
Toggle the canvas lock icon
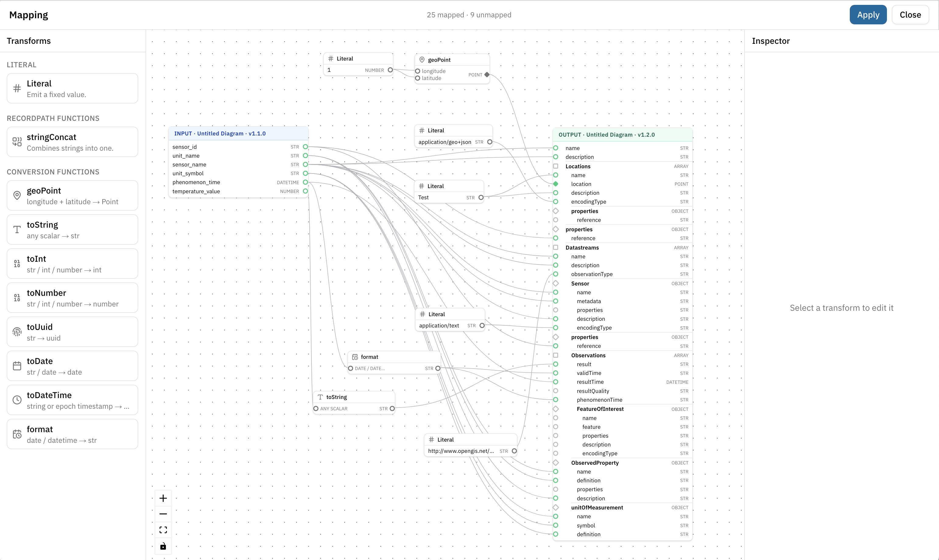(x=163, y=546)
